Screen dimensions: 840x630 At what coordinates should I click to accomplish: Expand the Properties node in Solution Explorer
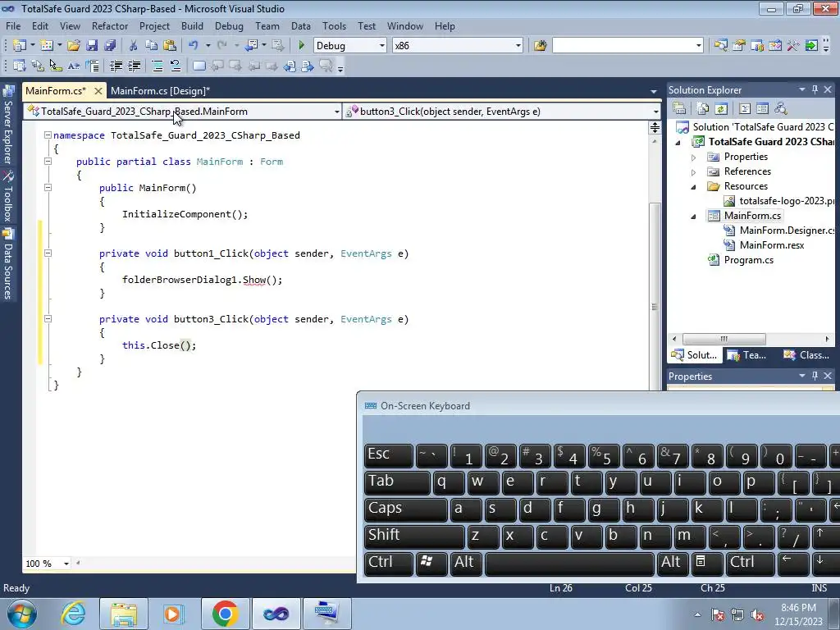click(694, 157)
